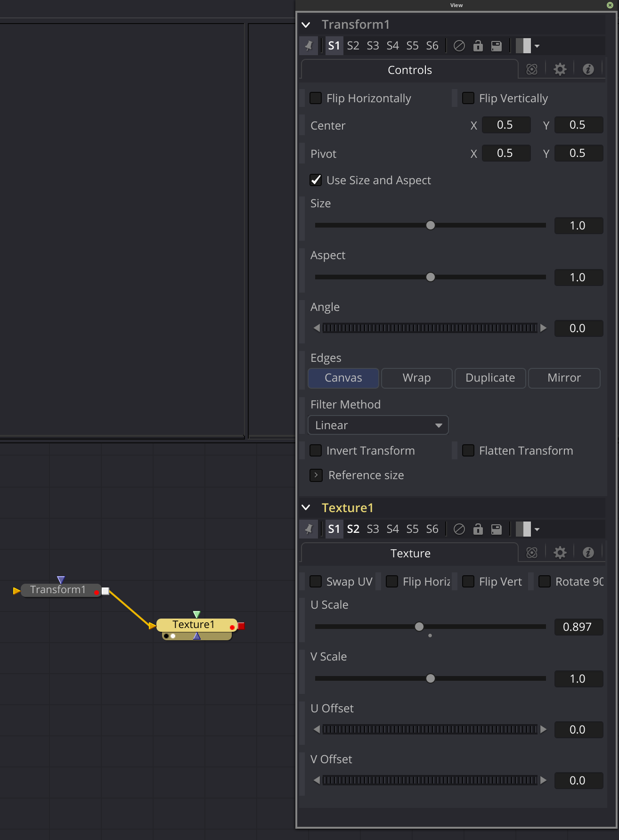
Task: Pin the Transform1 tool controls
Action: pyautogui.click(x=309, y=46)
